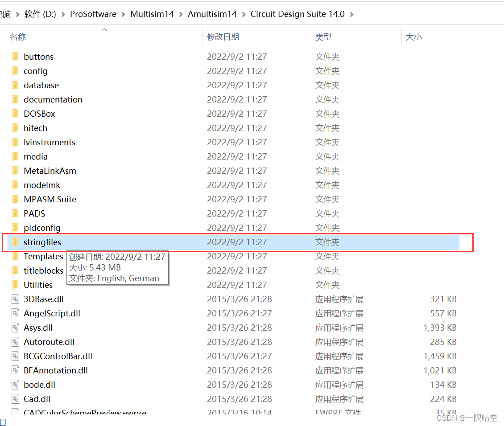
Task: Select the lvinstruments folder name
Action: 50,142
